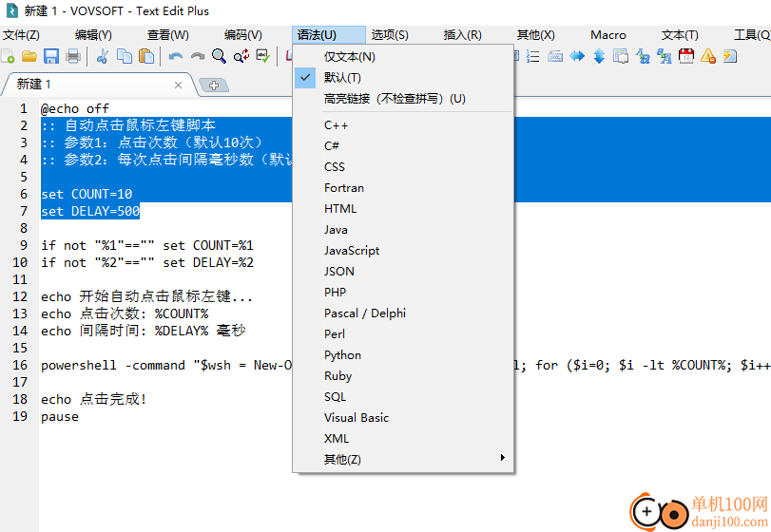The image size is (771, 532).
Task: Close the 语法(U) menu
Action: point(329,35)
